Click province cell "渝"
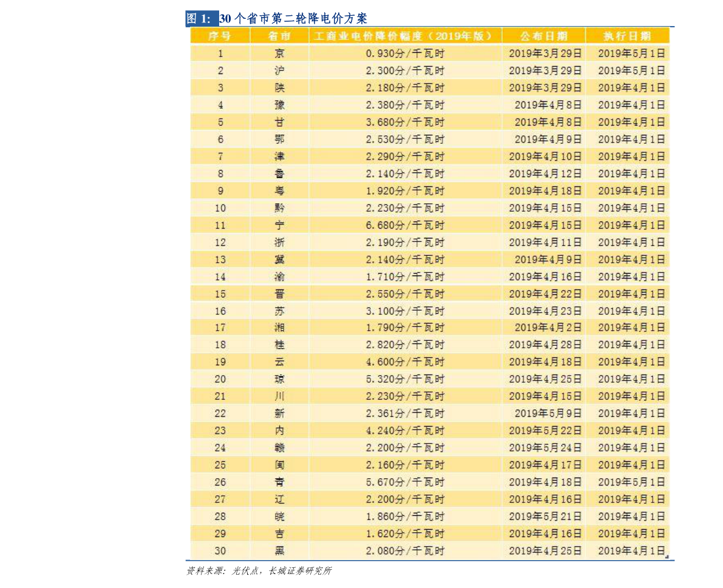The height and width of the screenshot is (588, 723). coord(279,277)
